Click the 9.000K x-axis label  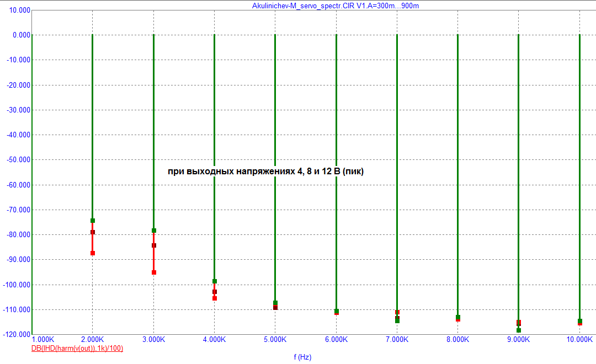pos(519,339)
